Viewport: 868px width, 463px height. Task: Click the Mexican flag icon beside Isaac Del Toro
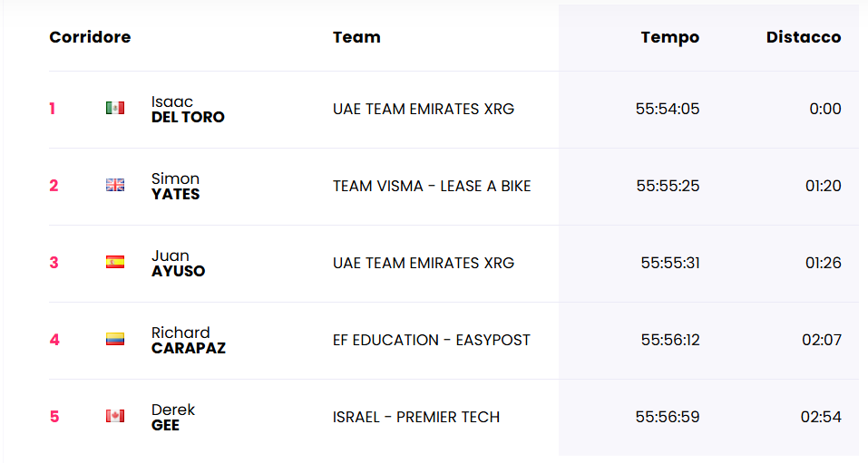tap(115, 108)
